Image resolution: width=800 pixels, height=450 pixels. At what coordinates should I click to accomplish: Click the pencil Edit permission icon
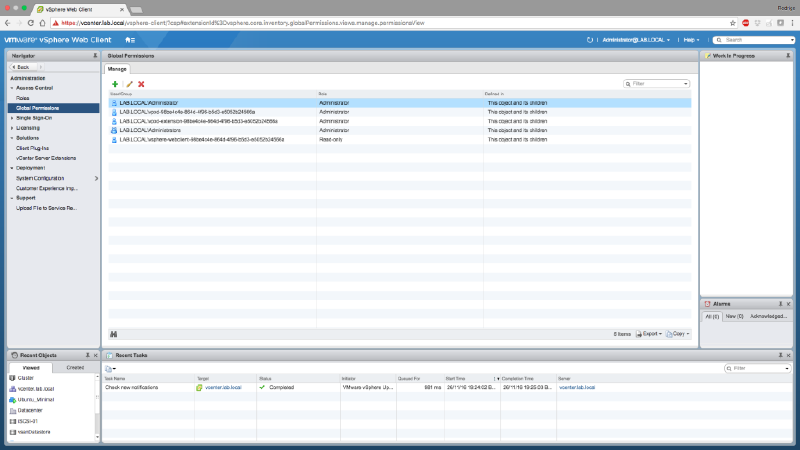tap(128, 84)
